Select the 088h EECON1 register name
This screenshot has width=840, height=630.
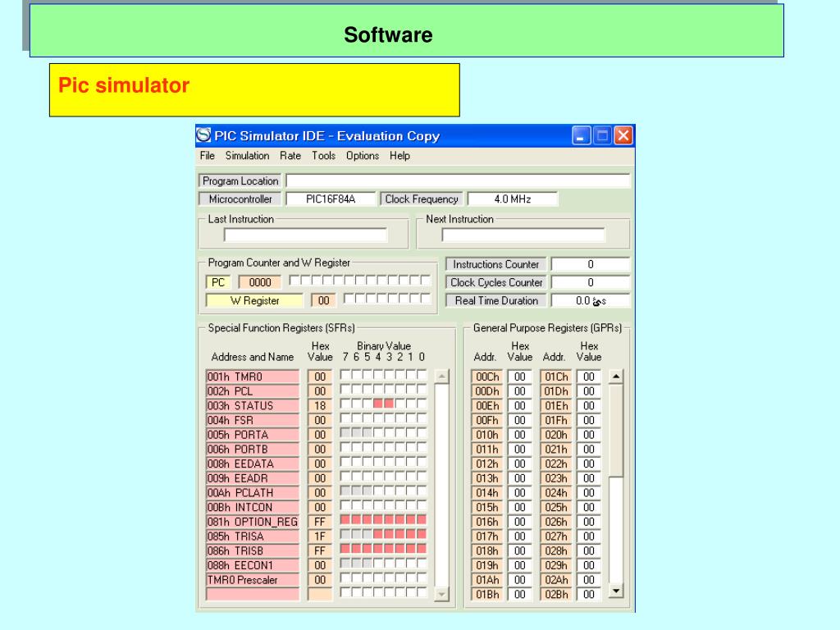pyautogui.click(x=253, y=564)
